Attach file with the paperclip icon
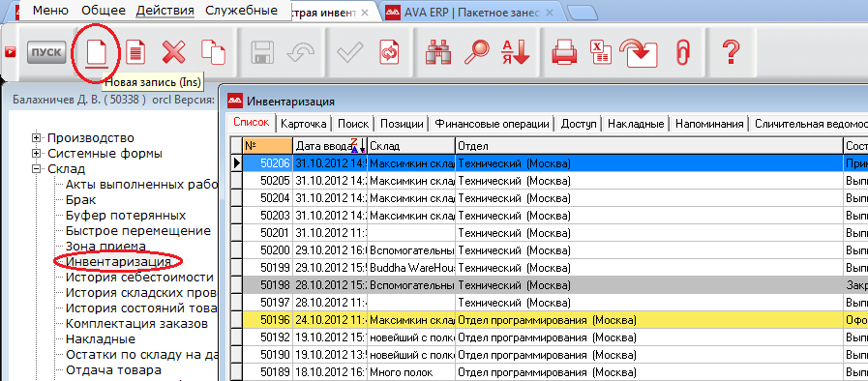Viewport: 868px width, 381px height. [x=682, y=52]
